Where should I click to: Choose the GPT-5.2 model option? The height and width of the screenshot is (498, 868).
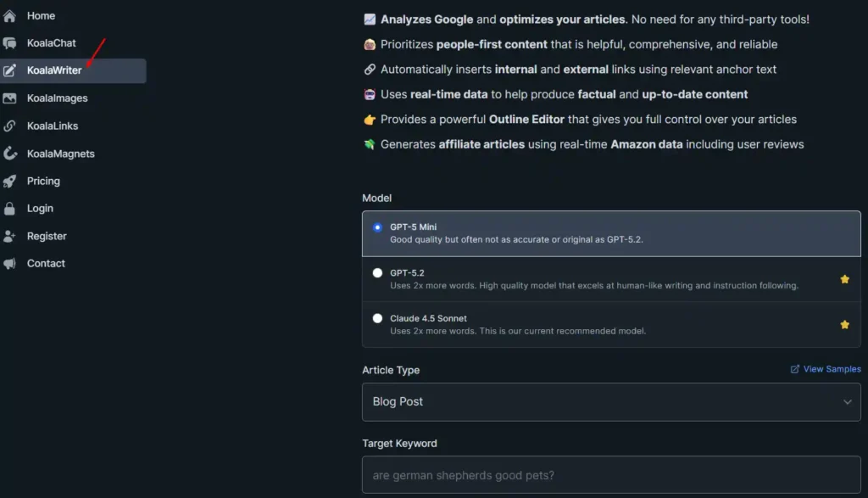click(377, 272)
